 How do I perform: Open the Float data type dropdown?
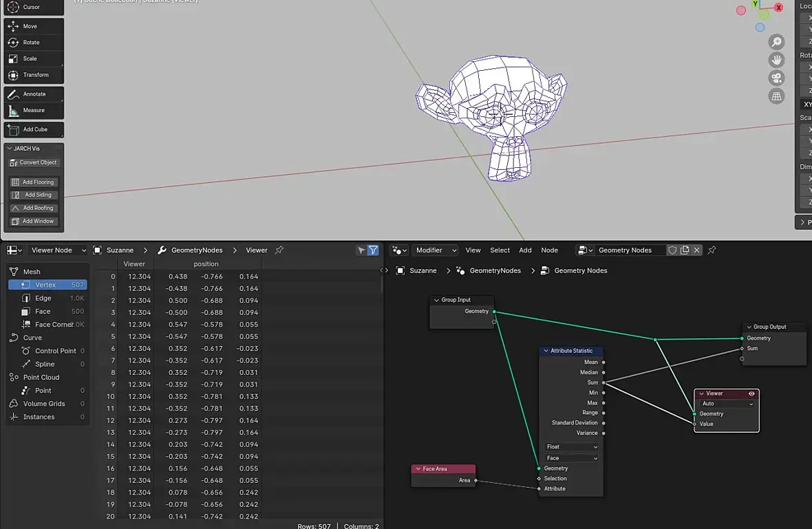pyautogui.click(x=571, y=446)
